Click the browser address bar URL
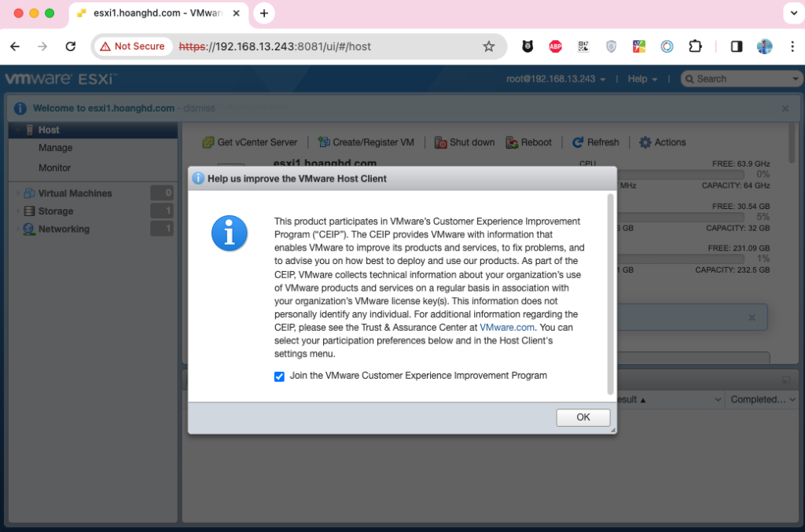805x532 pixels. pyautogui.click(x=274, y=46)
